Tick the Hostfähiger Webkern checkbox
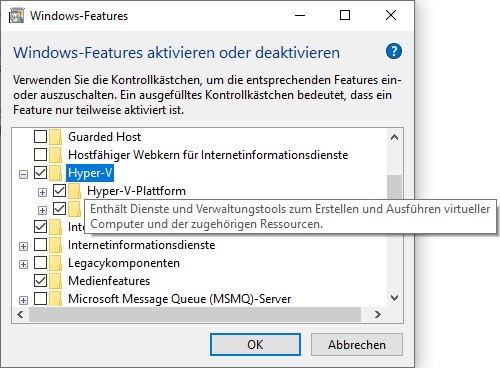 point(40,155)
